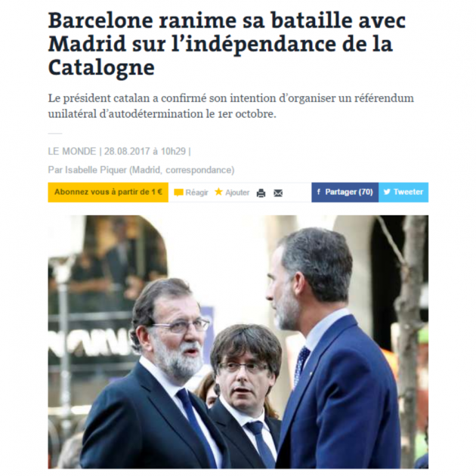Click the yellow comment bubble icon
Screen dimensions: 476x476
[x=178, y=193]
